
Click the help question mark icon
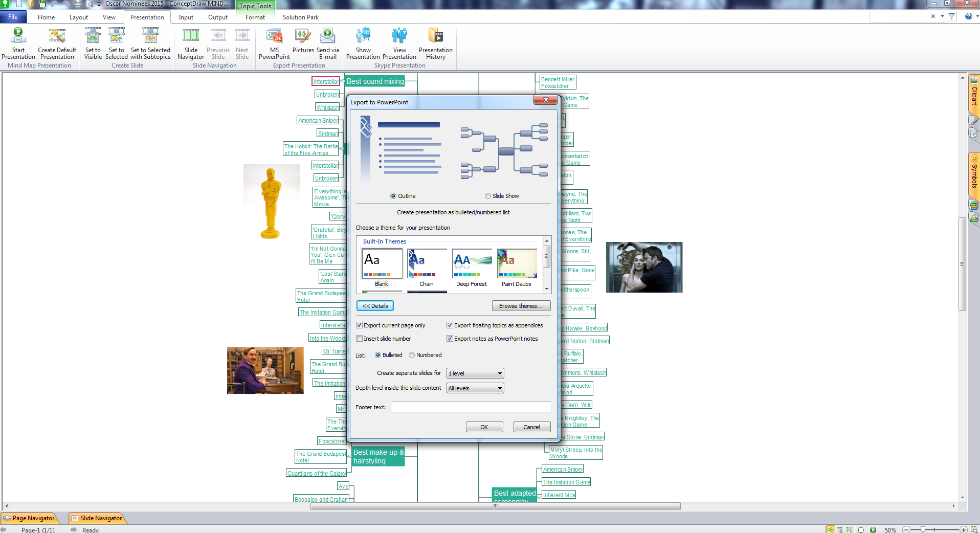pyautogui.click(x=968, y=16)
